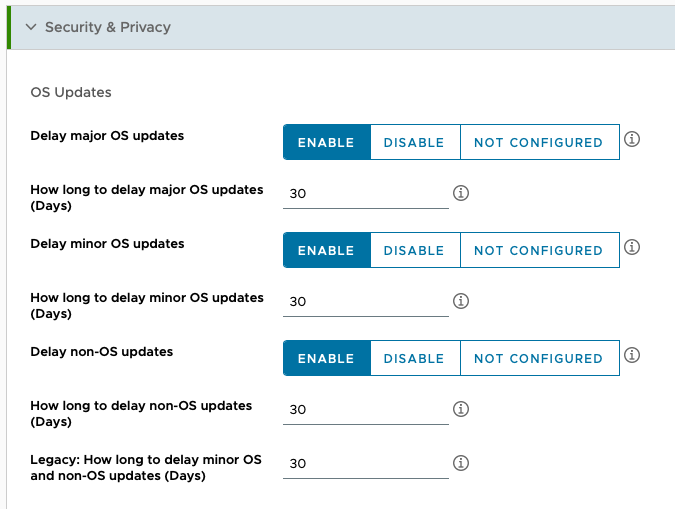The width and height of the screenshot is (675, 509).
Task: Focus the Legacy minor and non-OS delay field
Action: pyautogui.click(x=365, y=464)
